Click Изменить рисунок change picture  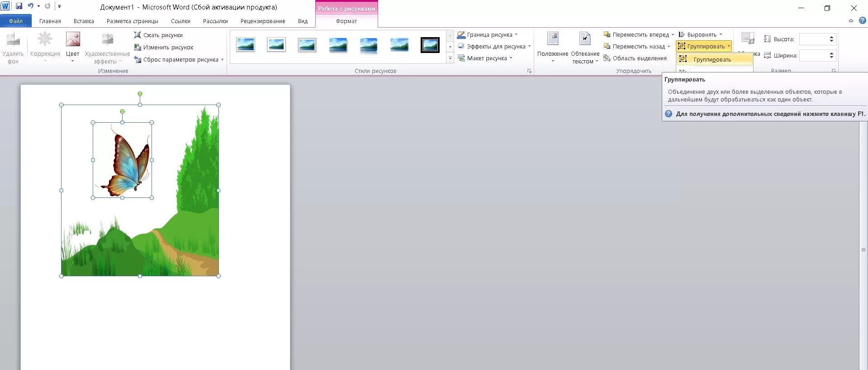163,47
